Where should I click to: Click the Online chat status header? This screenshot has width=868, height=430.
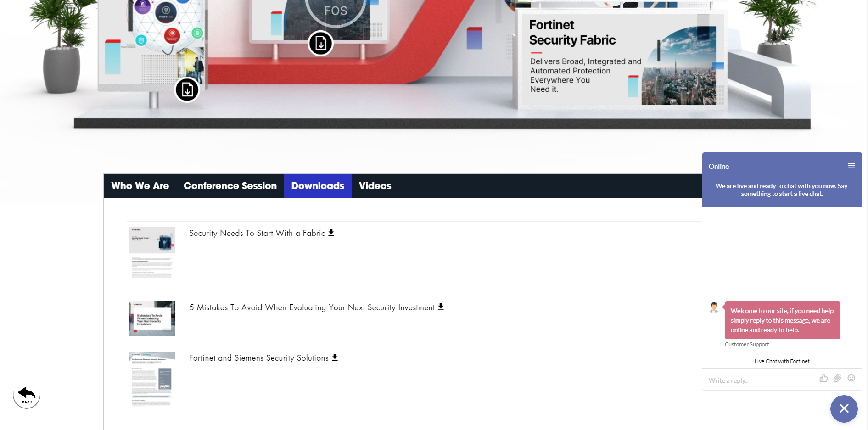[x=719, y=167]
